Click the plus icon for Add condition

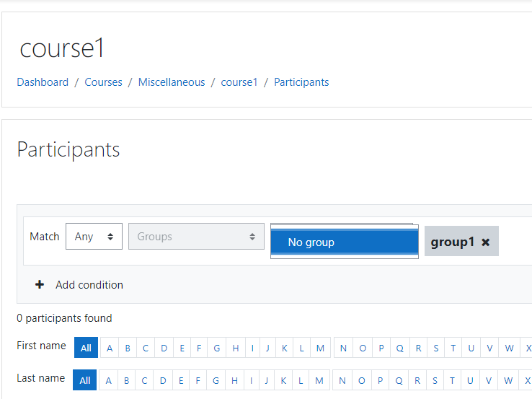[x=40, y=284]
